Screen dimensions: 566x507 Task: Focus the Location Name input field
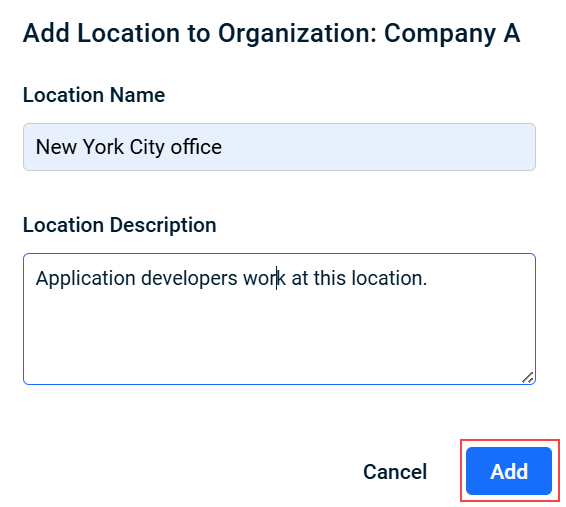279,147
